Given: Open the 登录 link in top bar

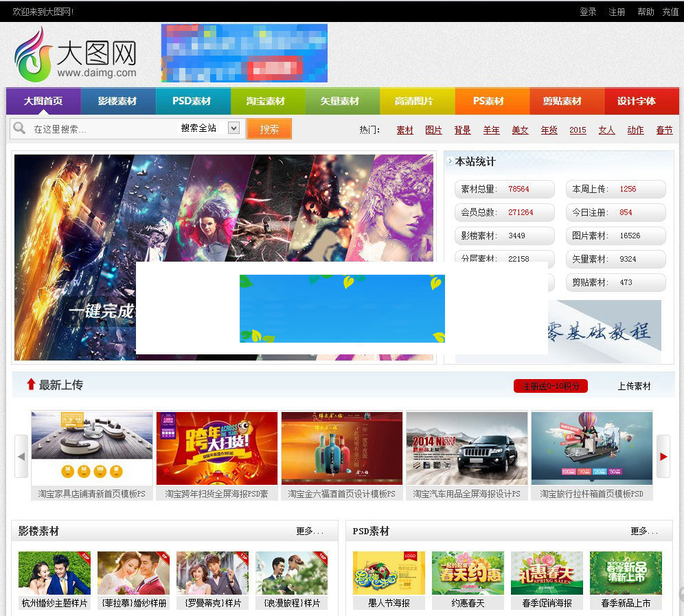Looking at the screenshot, I should pyautogui.click(x=588, y=12).
